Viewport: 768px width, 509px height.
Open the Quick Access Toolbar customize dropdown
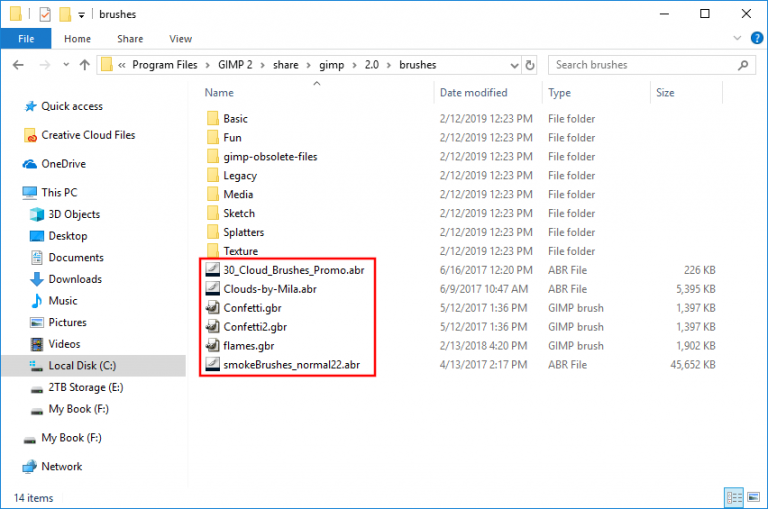(81, 15)
